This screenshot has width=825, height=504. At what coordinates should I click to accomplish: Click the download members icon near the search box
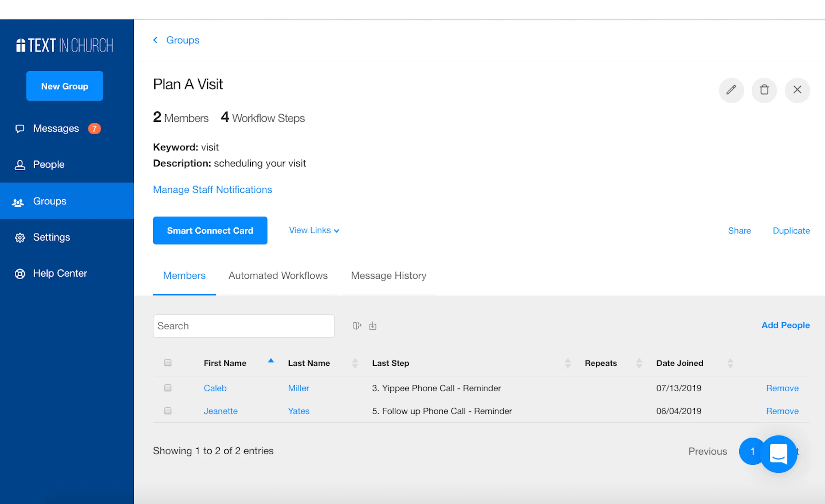point(373,326)
